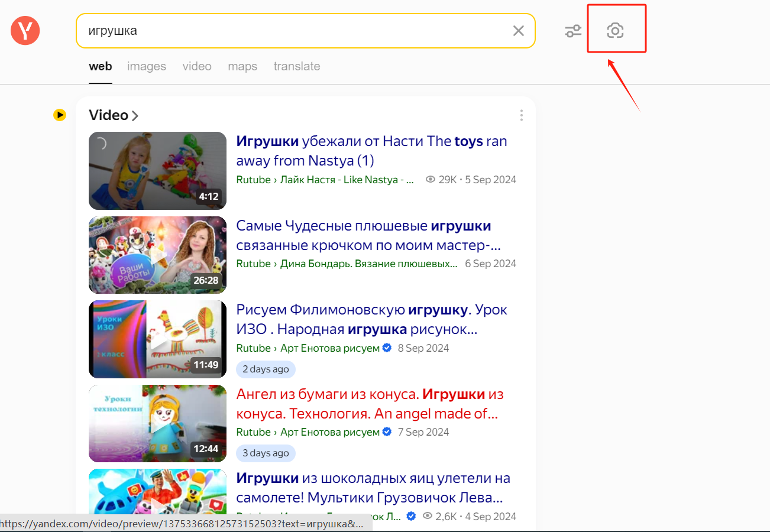770x532 pixels.
Task: Click the date 8 Sep 2024
Action: coord(423,348)
